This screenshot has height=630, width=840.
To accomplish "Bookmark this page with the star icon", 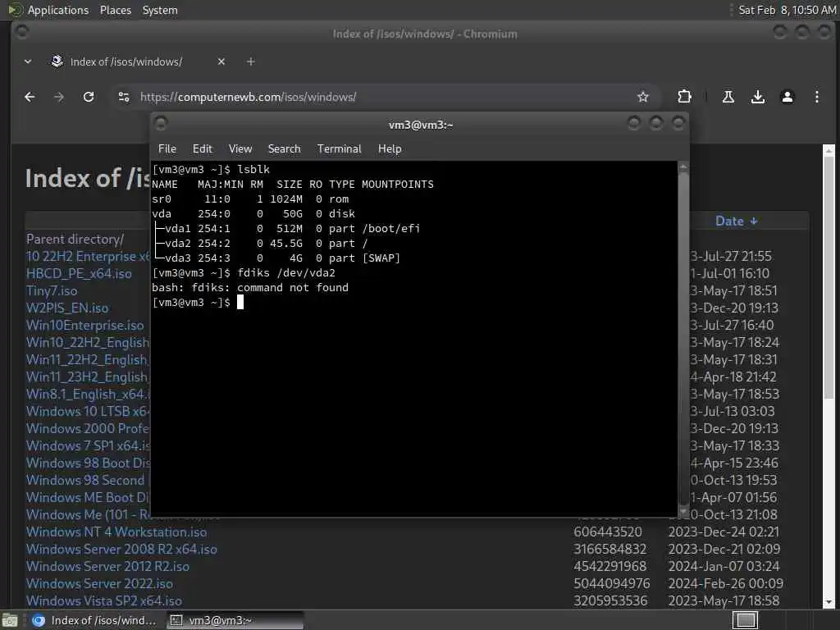I will click(643, 97).
